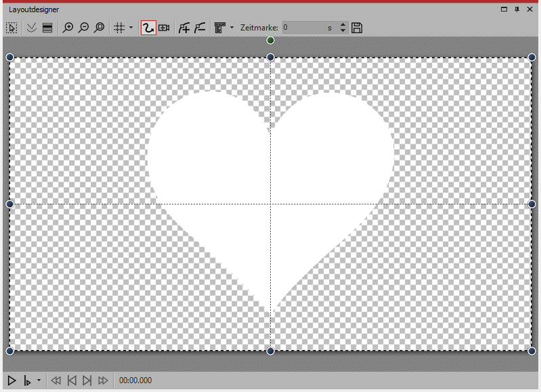Click the selection frame tool icon

(12, 28)
